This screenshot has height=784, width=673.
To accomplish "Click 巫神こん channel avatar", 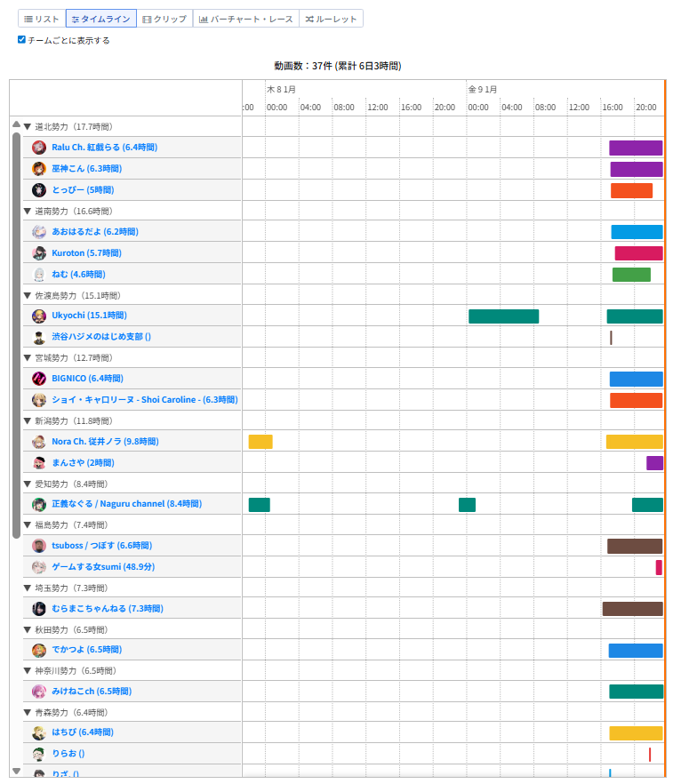I will [x=39, y=169].
